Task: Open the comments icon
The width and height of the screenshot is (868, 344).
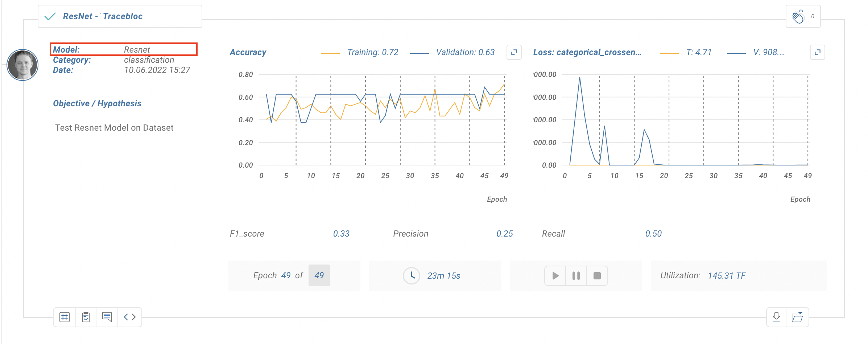Action: [107, 317]
